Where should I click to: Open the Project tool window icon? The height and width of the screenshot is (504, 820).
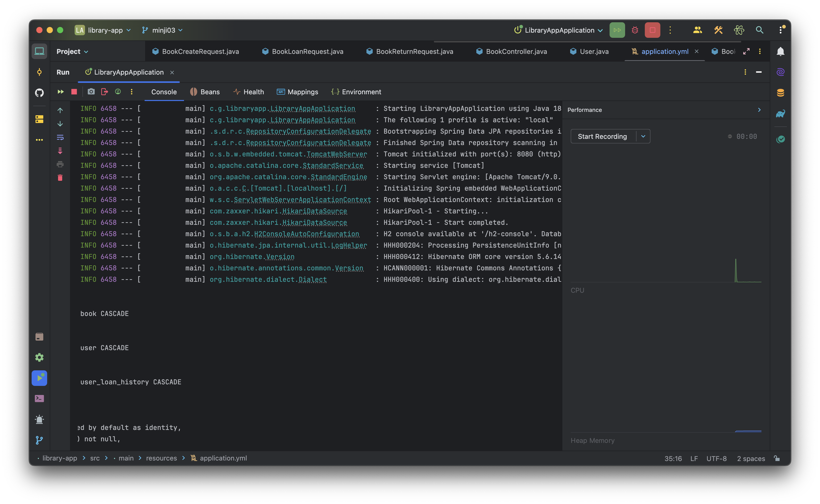pyautogui.click(x=39, y=51)
